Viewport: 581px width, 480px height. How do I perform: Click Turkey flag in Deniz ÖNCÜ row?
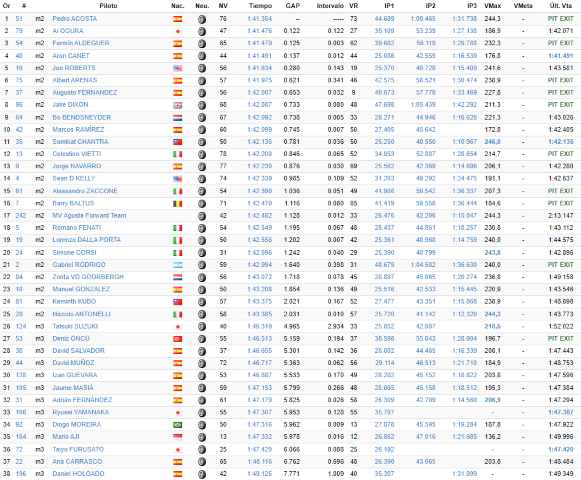[177, 339]
